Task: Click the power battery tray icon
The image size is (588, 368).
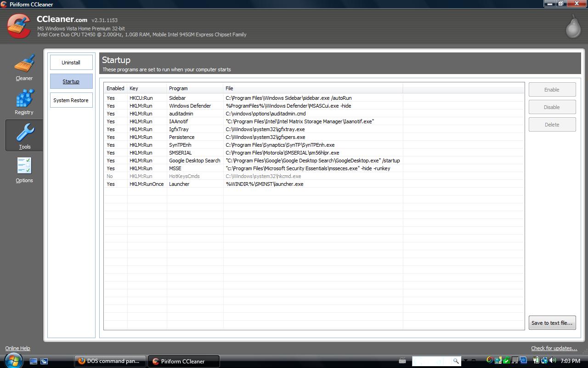Action: tap(537, 360)
